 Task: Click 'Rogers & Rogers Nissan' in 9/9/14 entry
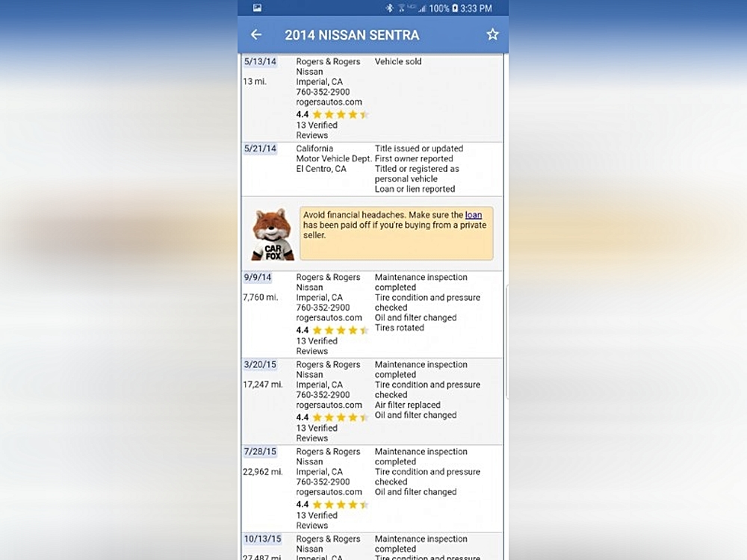tap(328, 282)
